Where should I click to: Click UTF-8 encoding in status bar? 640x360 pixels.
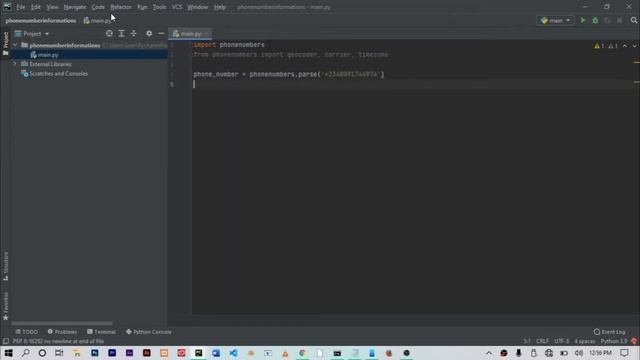(562, 341)
